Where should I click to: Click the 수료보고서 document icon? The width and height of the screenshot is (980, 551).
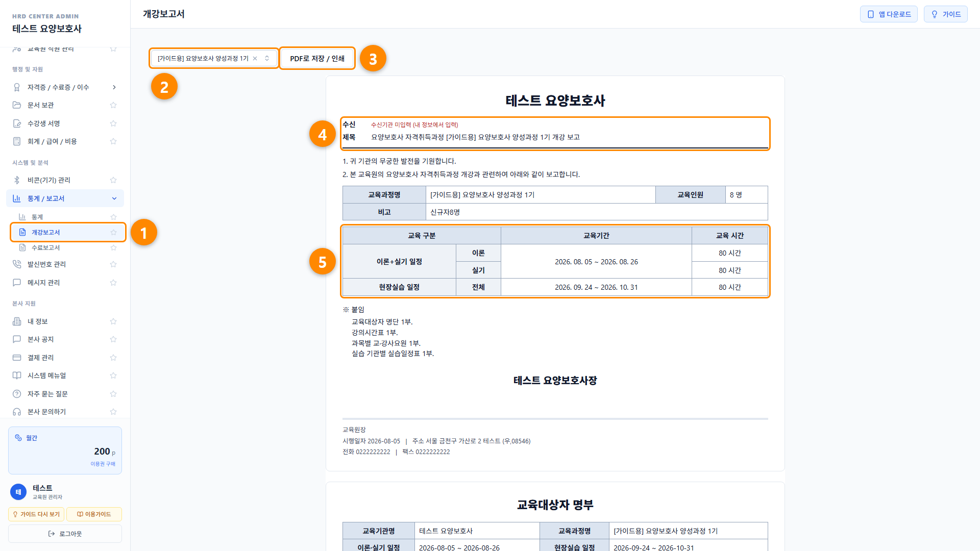coord(22,247)
